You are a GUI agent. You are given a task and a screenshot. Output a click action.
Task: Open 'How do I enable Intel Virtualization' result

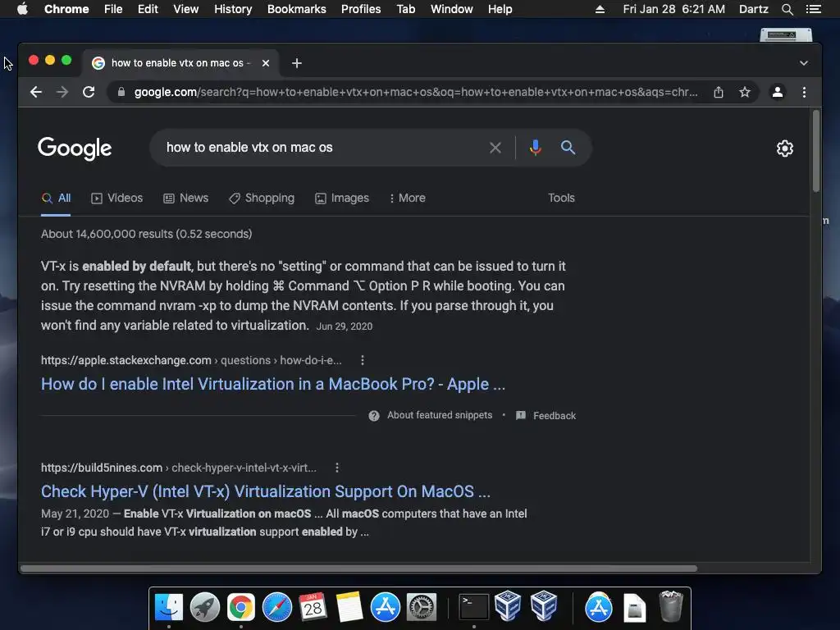tap(273, 384)
